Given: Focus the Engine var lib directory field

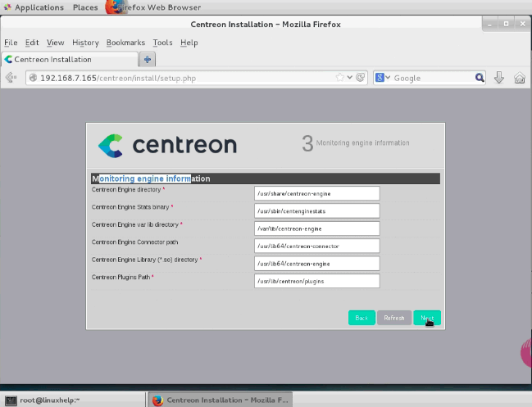Looking at the screenshot, I should tap(317, 228).
